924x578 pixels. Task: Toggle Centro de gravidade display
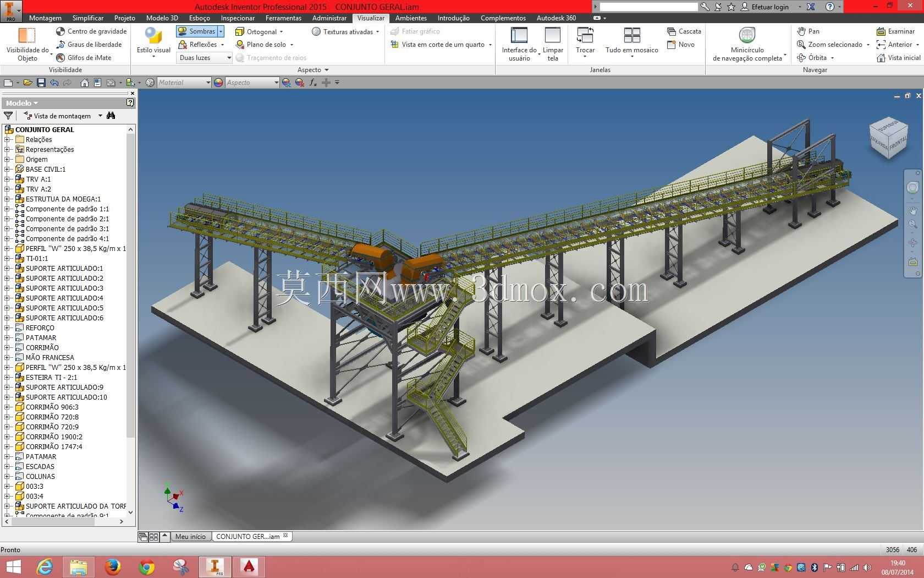point(91,31)
